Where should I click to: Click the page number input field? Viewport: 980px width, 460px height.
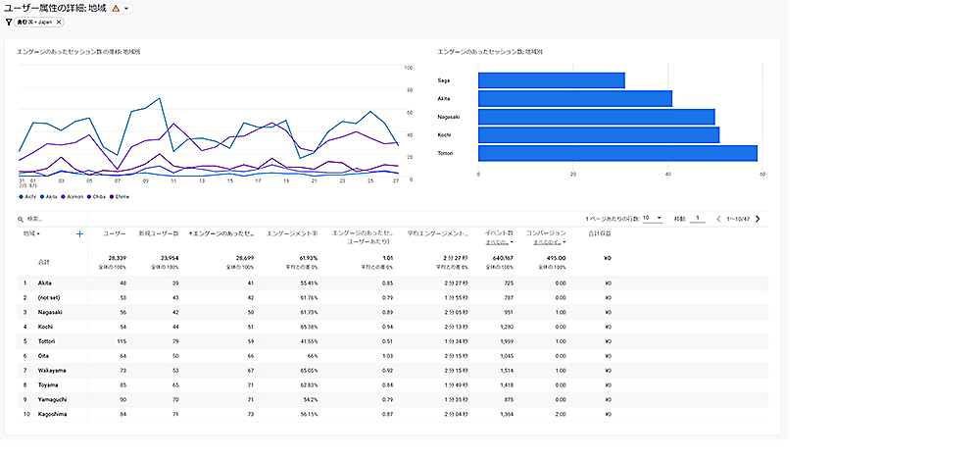tap(699, 218)
